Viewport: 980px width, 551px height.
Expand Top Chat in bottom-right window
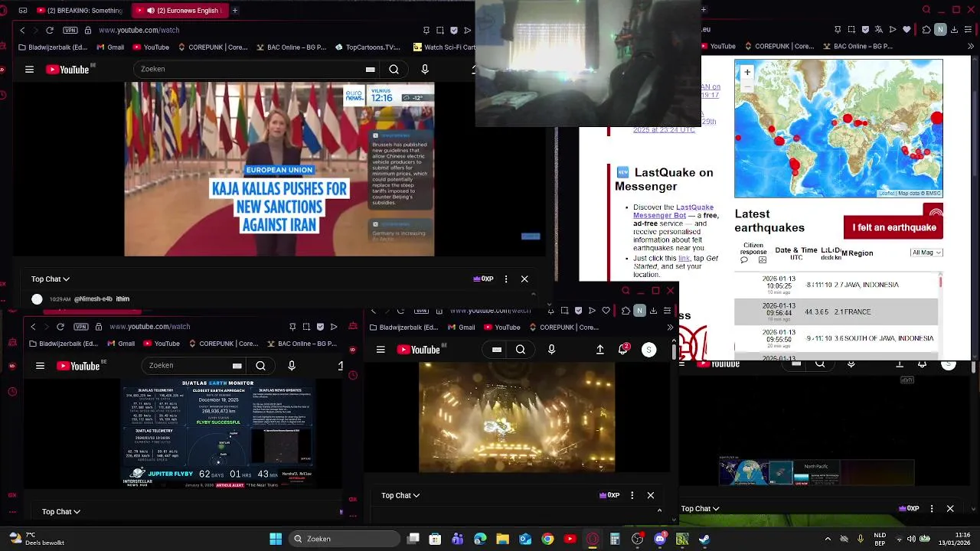pos(701,509)
